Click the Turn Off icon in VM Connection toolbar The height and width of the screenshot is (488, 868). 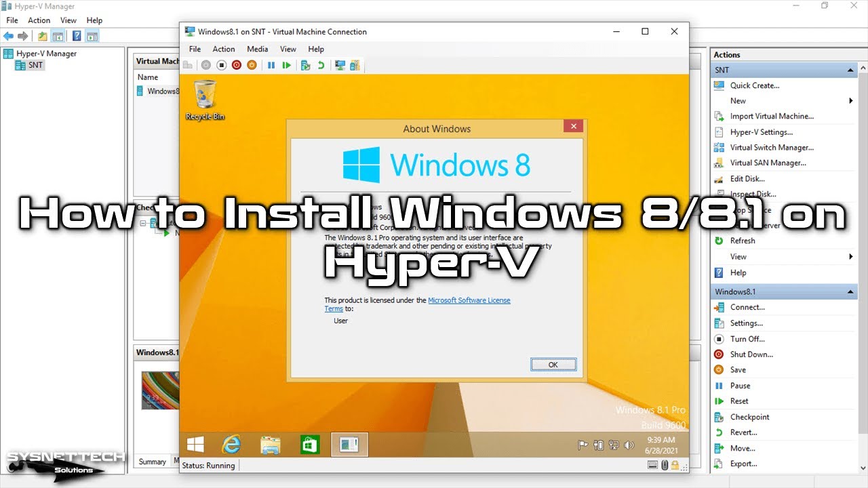click(221, 65)
